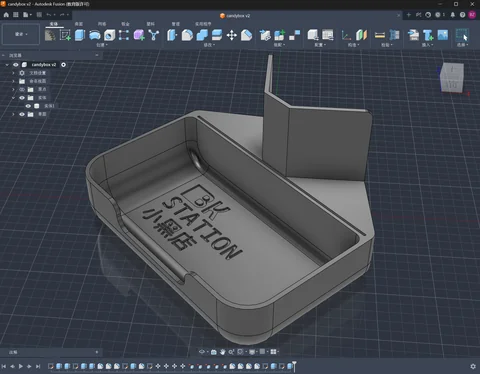
Task: Expand the 文档设置 document settings node
Action: tap(13, 73)
